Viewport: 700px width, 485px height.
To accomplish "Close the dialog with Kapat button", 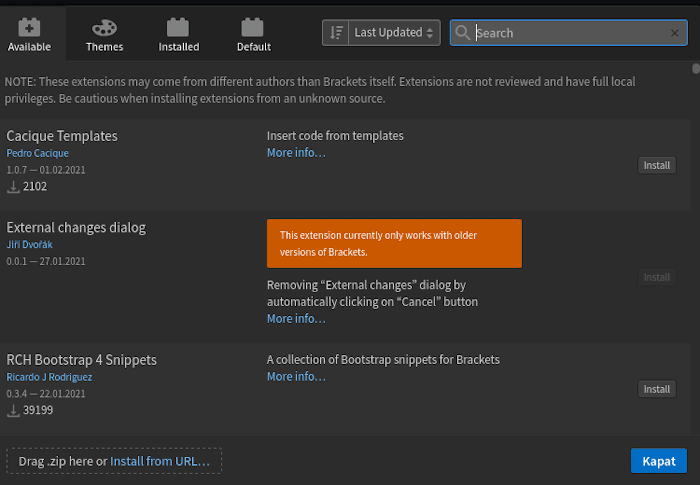I will coord(659,461).
